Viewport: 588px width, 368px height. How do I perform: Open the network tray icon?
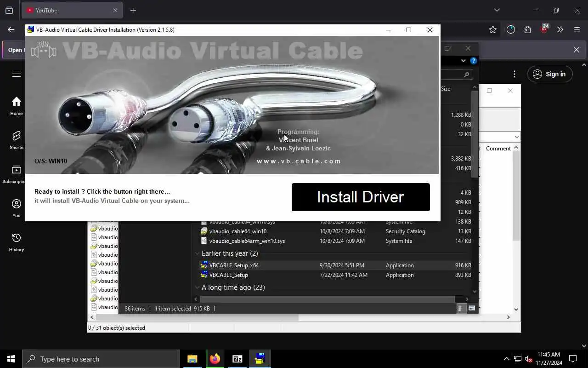pyautogui.click(x=518, y=359)
